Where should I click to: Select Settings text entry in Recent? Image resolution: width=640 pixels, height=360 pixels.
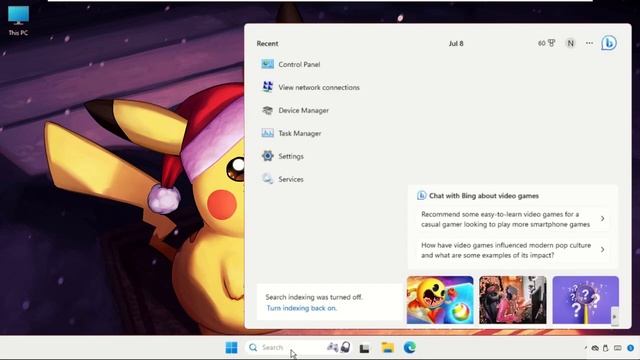pos(291,156)
